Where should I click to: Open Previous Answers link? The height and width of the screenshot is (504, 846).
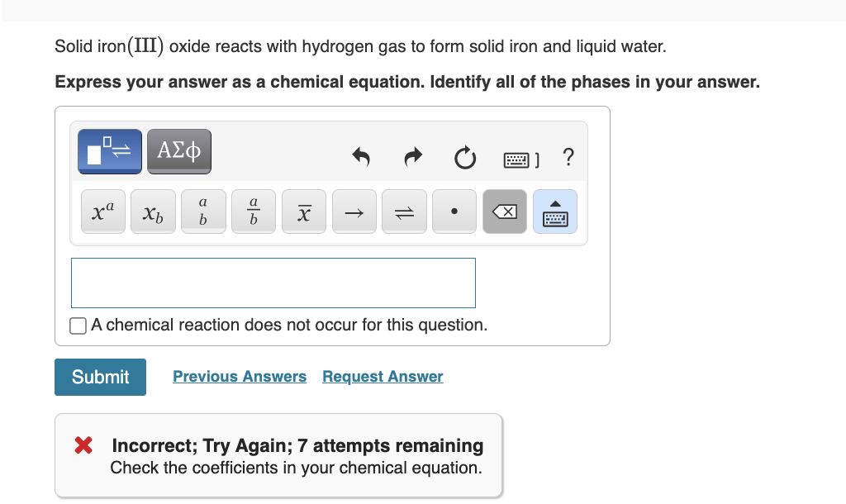pos(240,377)
